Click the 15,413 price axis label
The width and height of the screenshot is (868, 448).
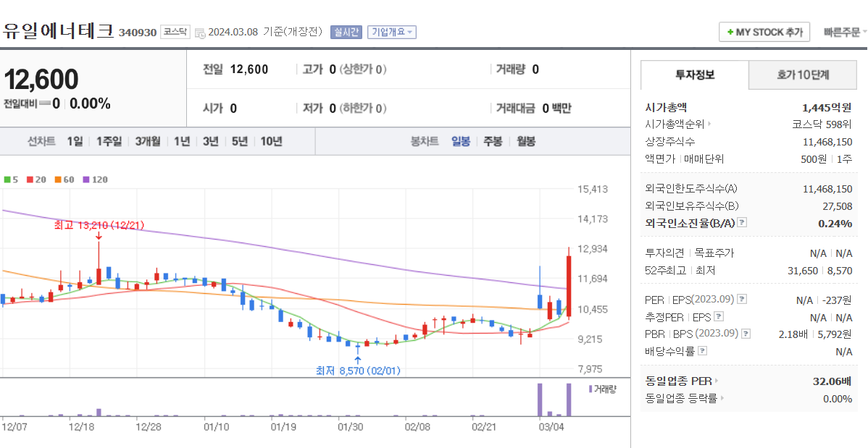[593, 189]
